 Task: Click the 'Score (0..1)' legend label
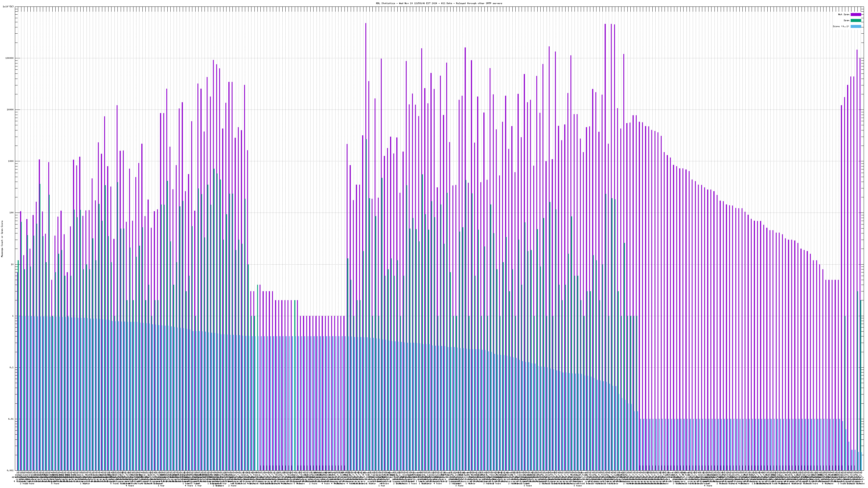[x=841, y=26]
